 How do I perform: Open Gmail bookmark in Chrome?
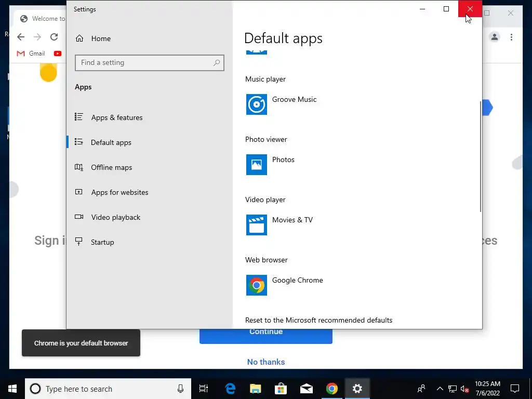31,54
